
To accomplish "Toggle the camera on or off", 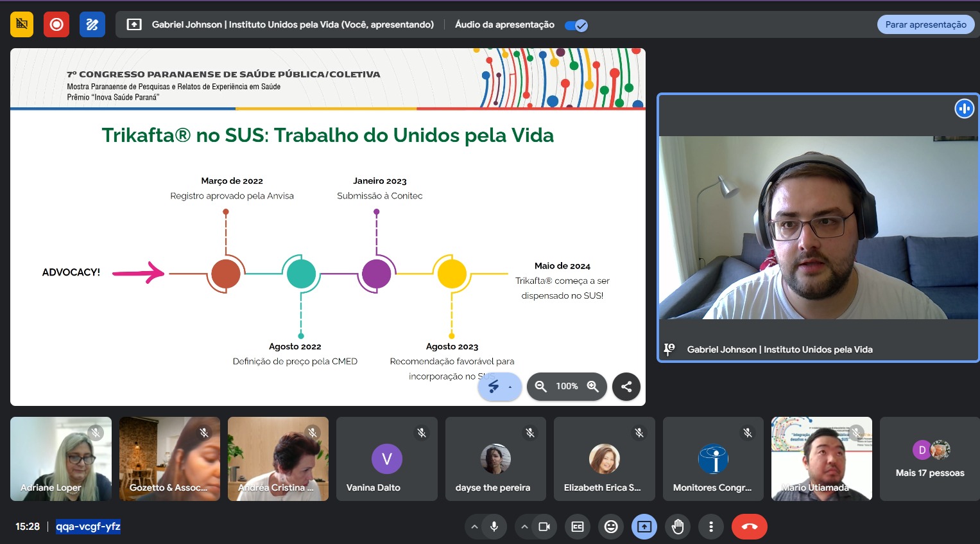I will [544, 527].
